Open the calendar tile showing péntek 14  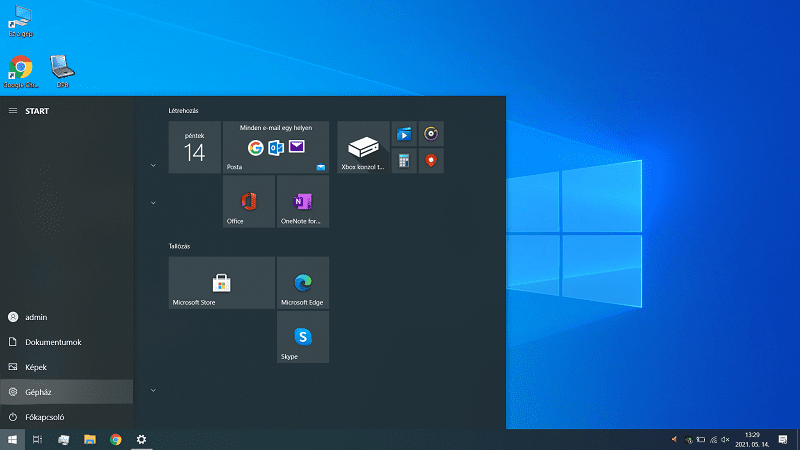click(194, 147)
